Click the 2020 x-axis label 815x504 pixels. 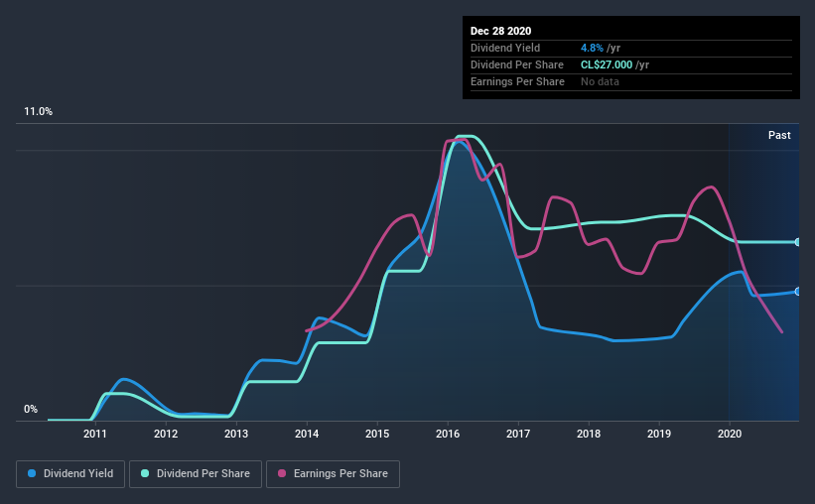point(730,434)
